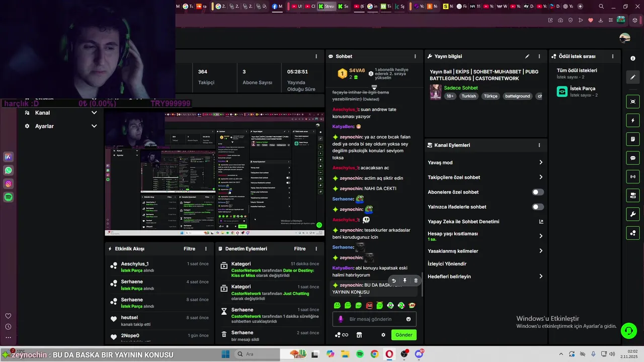Toggle Yalnızca ifadelerle sohbet switch
This screenshot has width=644, height=362.
click(538, 207)
